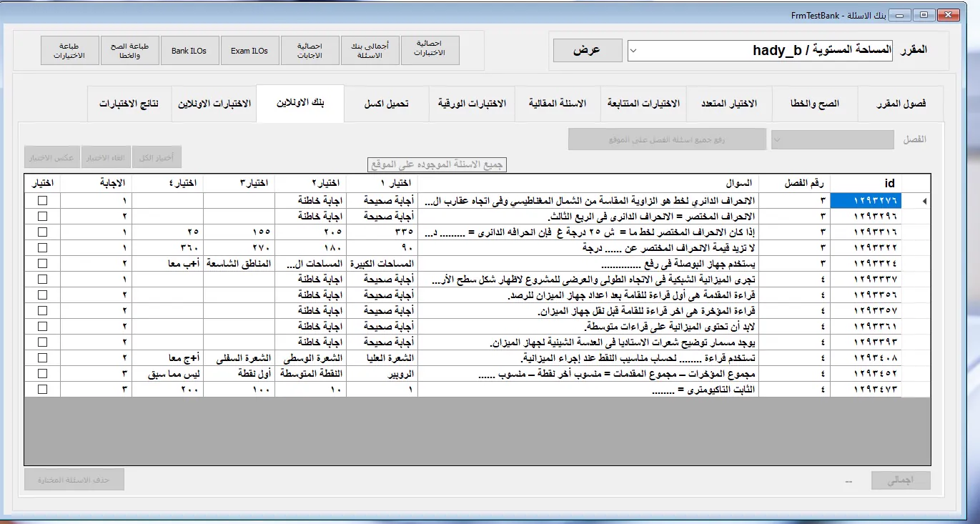Screen dimensions: 980x524
Task: Open the Exam ILOs report
Action: tap(249, 51)
